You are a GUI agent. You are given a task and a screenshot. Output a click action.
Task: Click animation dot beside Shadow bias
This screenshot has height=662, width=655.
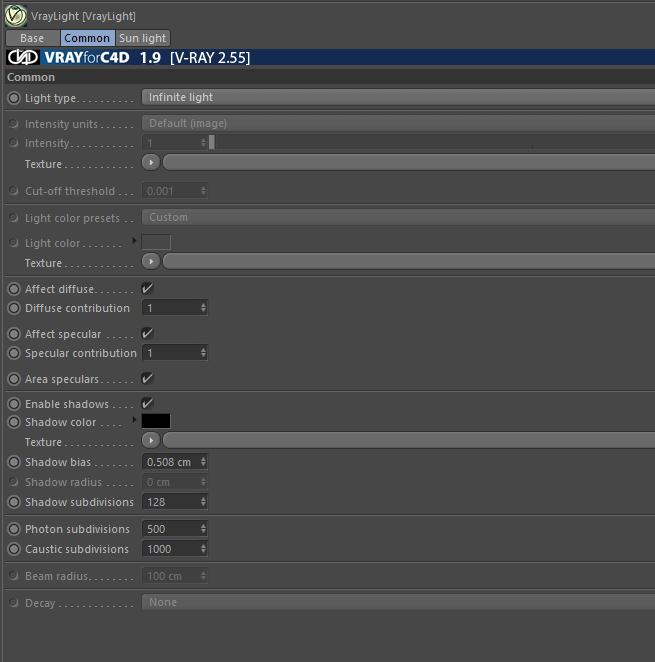[x=14, y=462]
